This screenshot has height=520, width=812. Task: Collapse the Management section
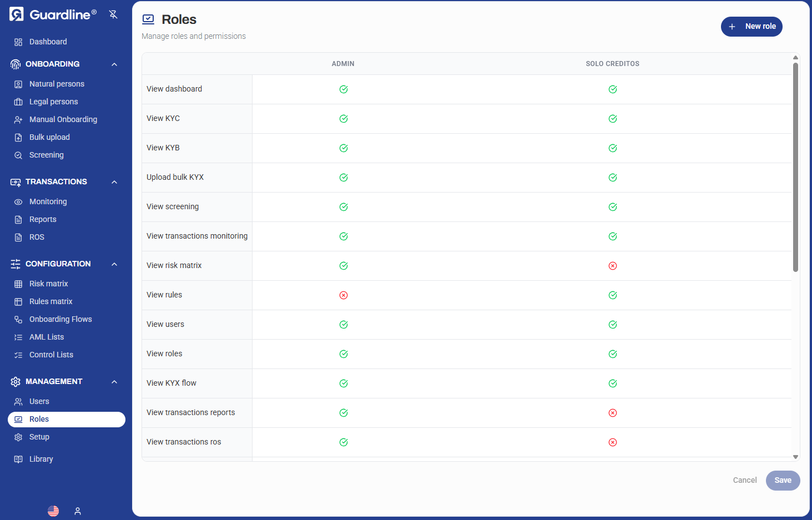click(x=114, y=382)
